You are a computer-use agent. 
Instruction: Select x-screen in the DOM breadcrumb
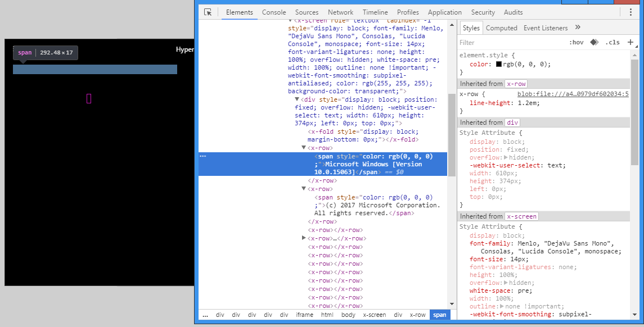374,315
